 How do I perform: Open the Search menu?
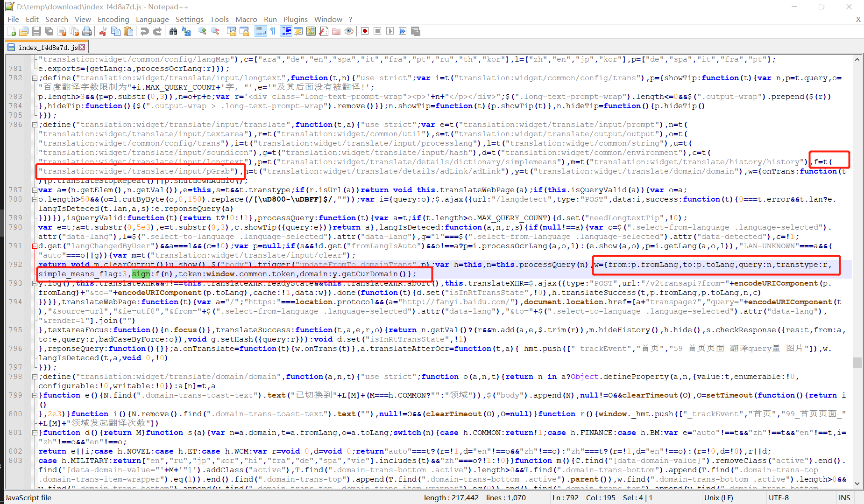[57, 19]
